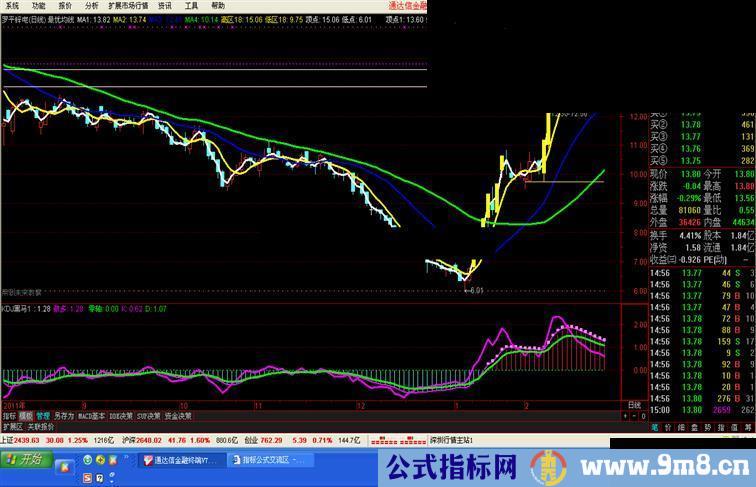Open the 通达信金融终端 taskbar window

pyautogui.click(x=182, y=460)
